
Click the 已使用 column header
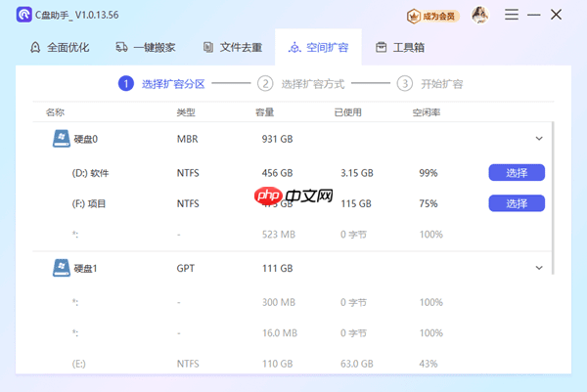pos(347,112)
